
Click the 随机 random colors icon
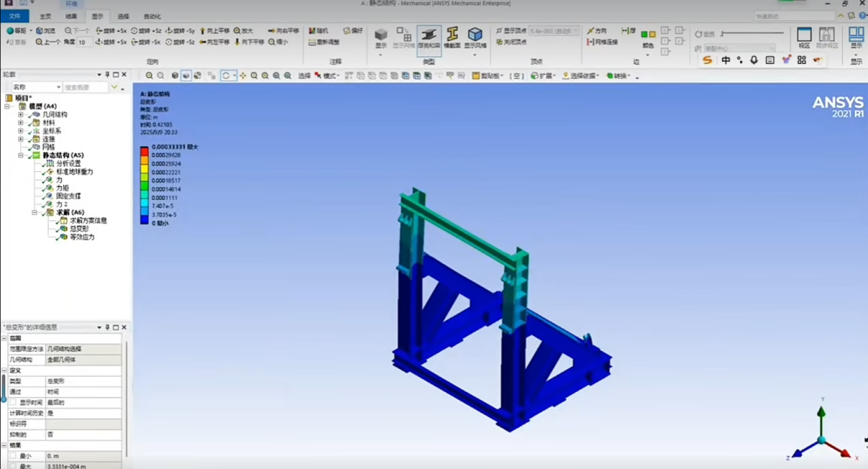[x=318, y=31]
